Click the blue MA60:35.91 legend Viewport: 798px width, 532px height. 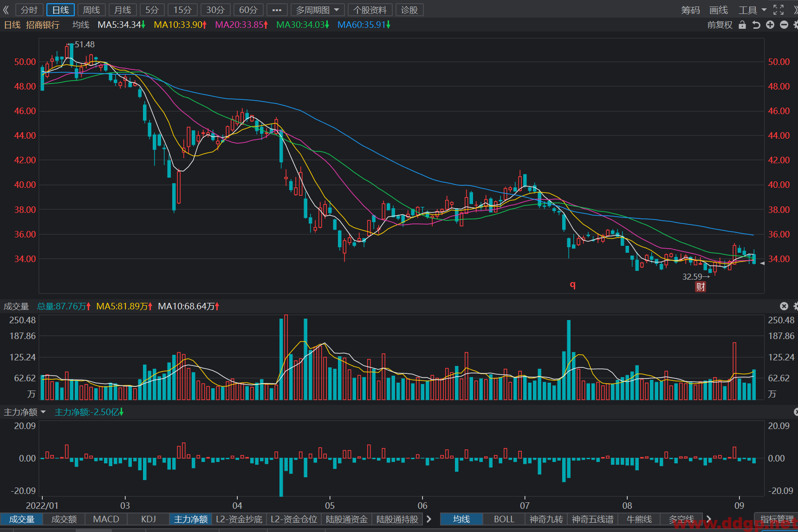pyautogui.click(x=364, y=25)
